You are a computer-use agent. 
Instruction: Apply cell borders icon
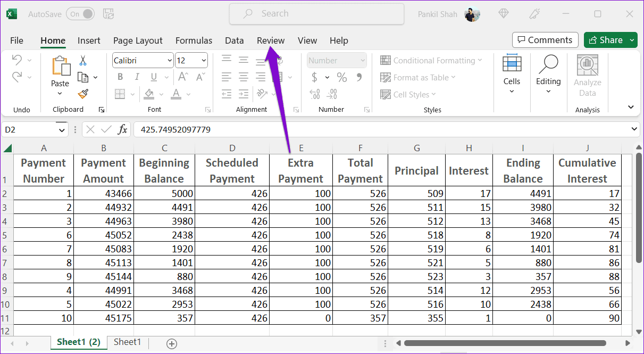pos(119,94)
